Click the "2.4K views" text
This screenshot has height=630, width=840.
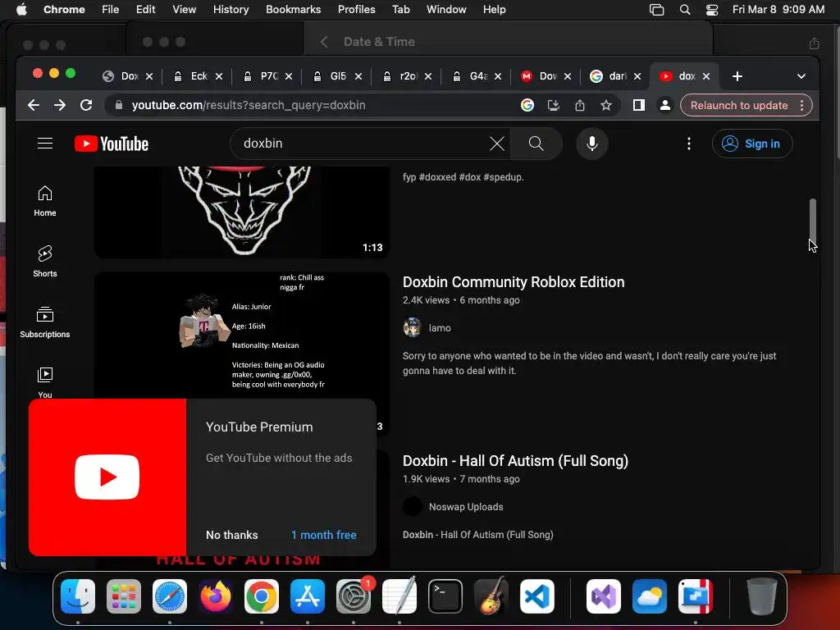426,300
